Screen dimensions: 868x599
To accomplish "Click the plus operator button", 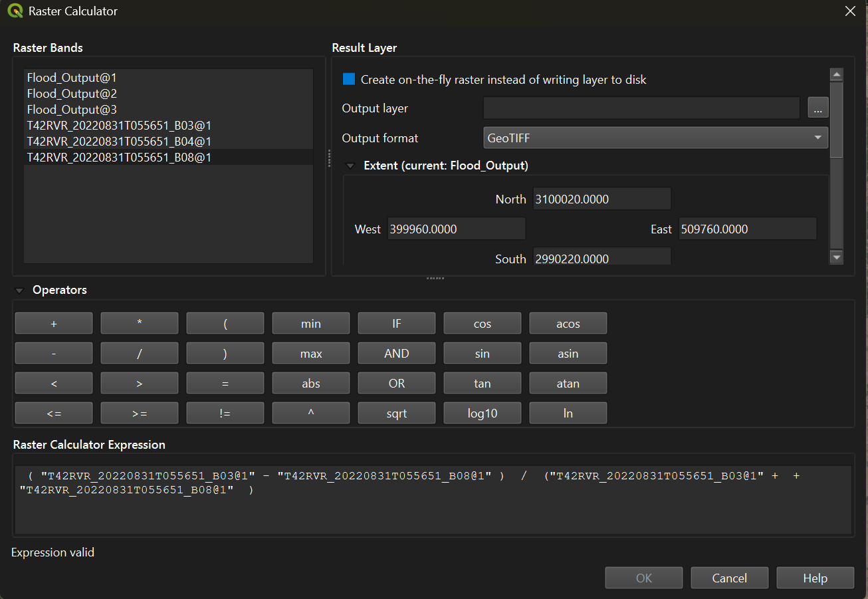I will pyautogui.click(x=54, y=324).
